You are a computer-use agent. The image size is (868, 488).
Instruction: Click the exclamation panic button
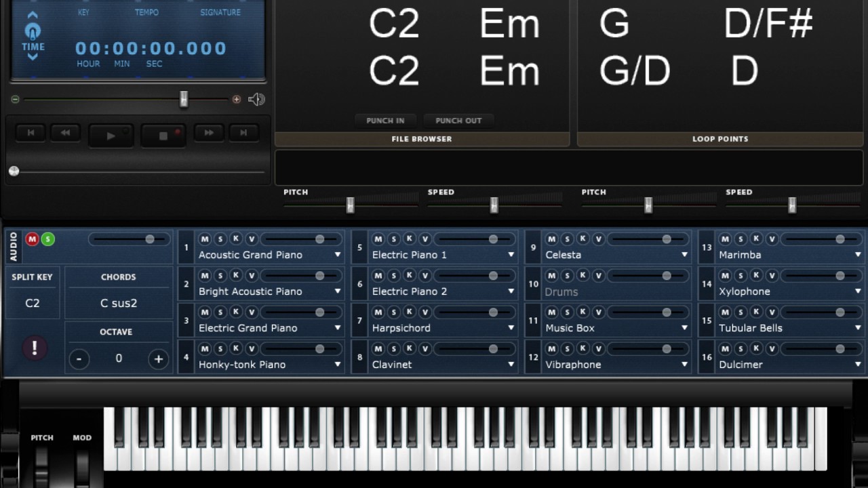click(35, 348)
